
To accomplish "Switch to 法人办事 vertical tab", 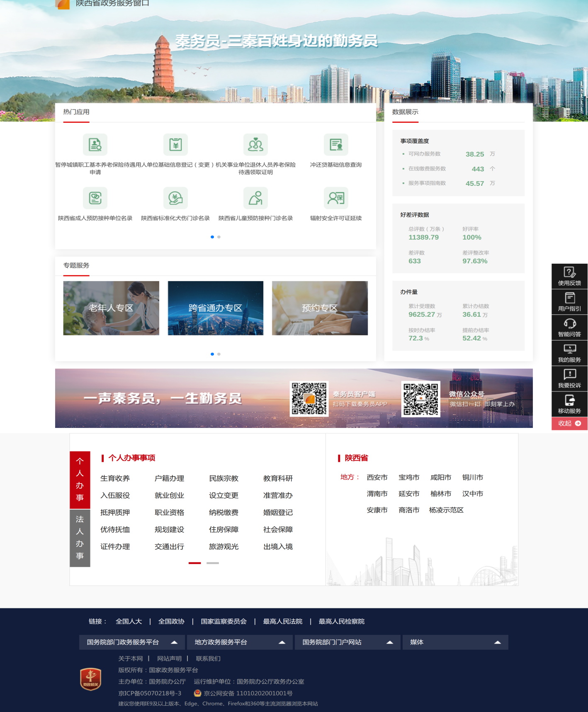I will click(80, 538).
